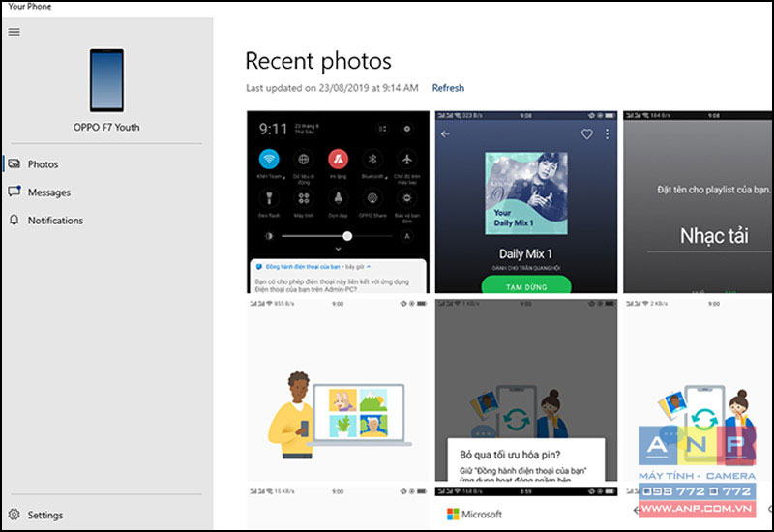This screenshot has width=774, height=532.
Task: Click the OPPO F7 Youth phone image
Action: (106, 80)
